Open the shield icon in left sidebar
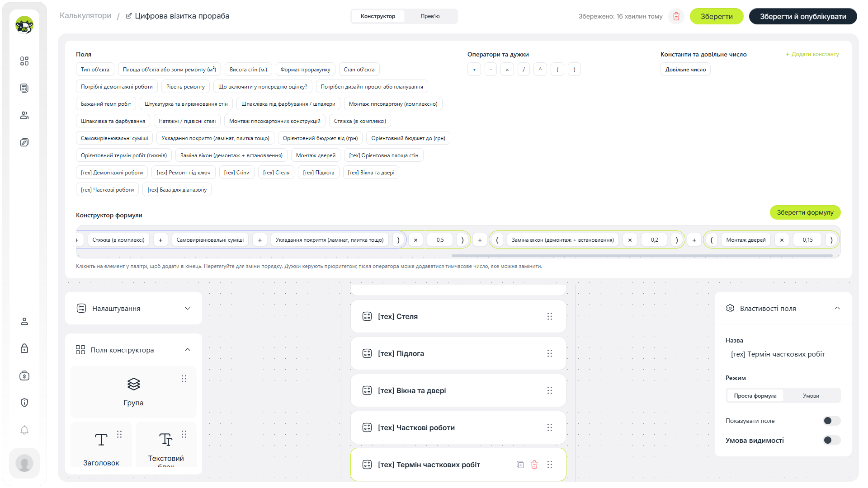Screen dimensions: 868x488 [x=24, y=403]
